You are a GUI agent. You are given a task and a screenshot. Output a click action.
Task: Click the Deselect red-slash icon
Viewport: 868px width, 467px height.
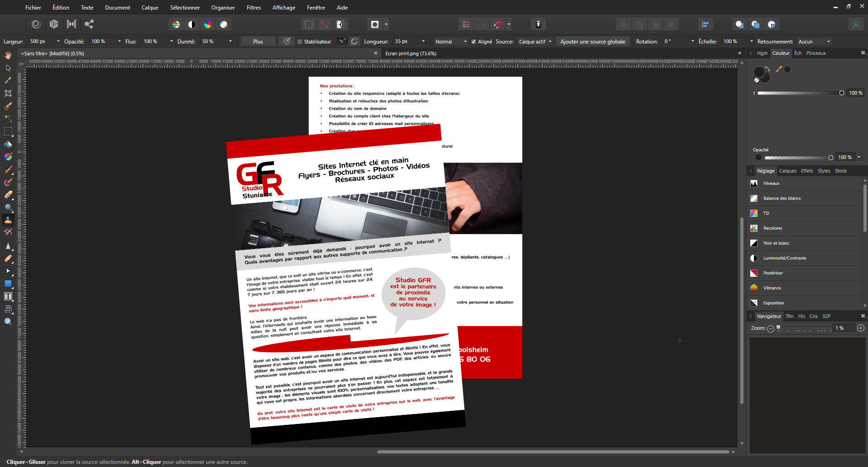[325, 24]
